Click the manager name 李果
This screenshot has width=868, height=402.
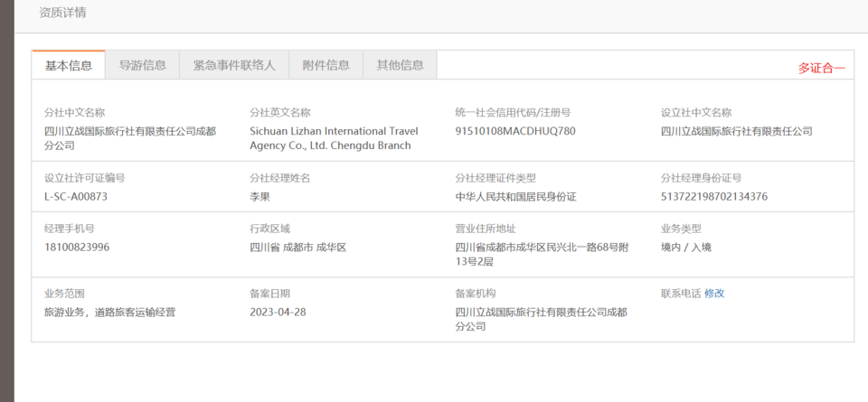(260, 196)
